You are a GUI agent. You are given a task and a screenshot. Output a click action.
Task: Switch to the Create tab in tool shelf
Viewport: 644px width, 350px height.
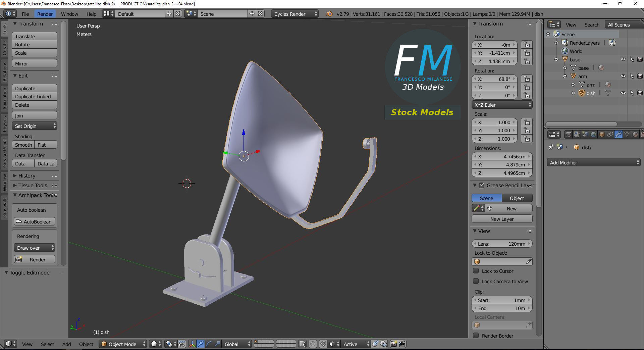(5, 48)
